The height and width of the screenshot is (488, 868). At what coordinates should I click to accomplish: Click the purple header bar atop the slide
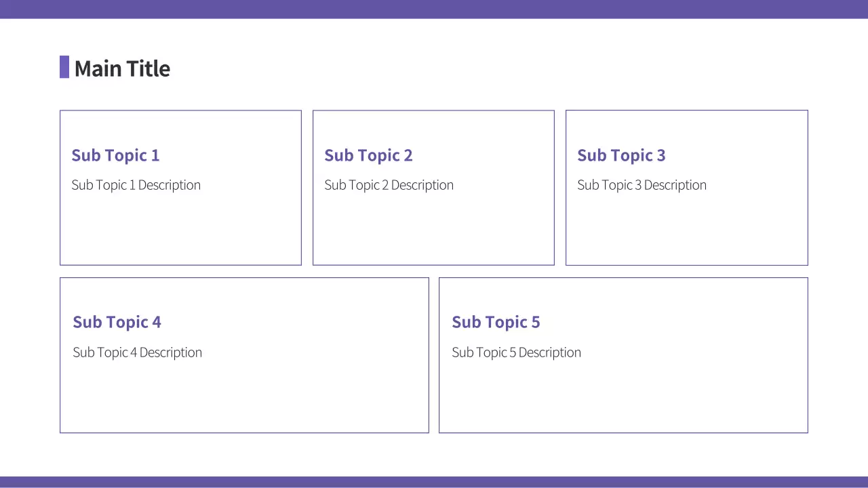pos(434,9)
